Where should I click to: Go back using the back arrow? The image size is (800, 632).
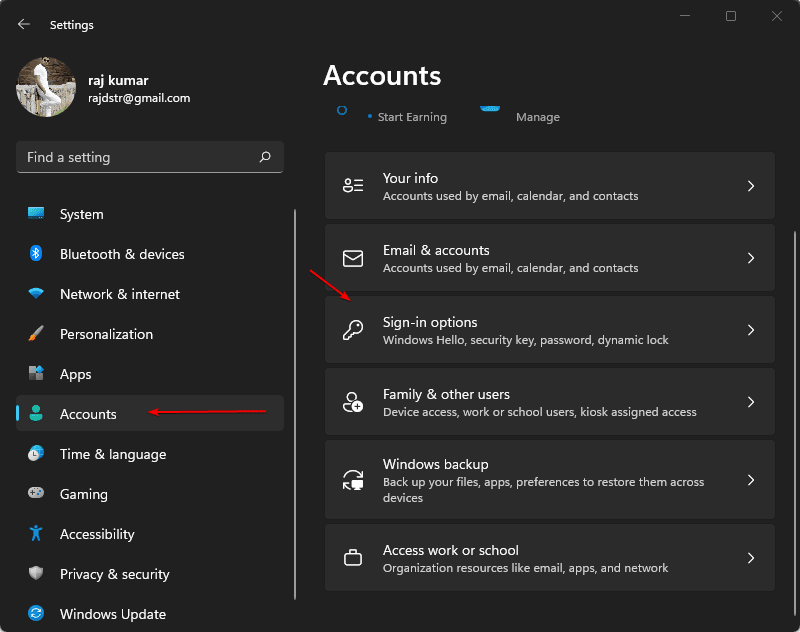pos(24,24)
